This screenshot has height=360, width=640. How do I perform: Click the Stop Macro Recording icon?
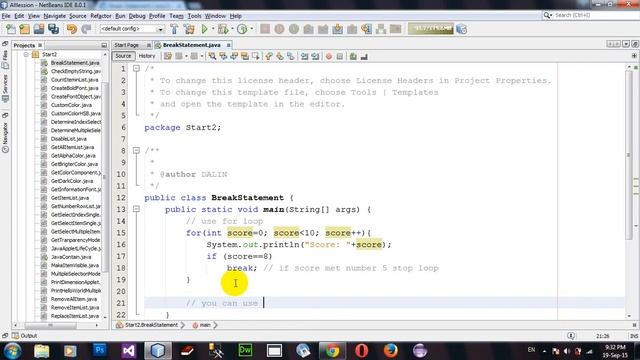pos(340,56)
